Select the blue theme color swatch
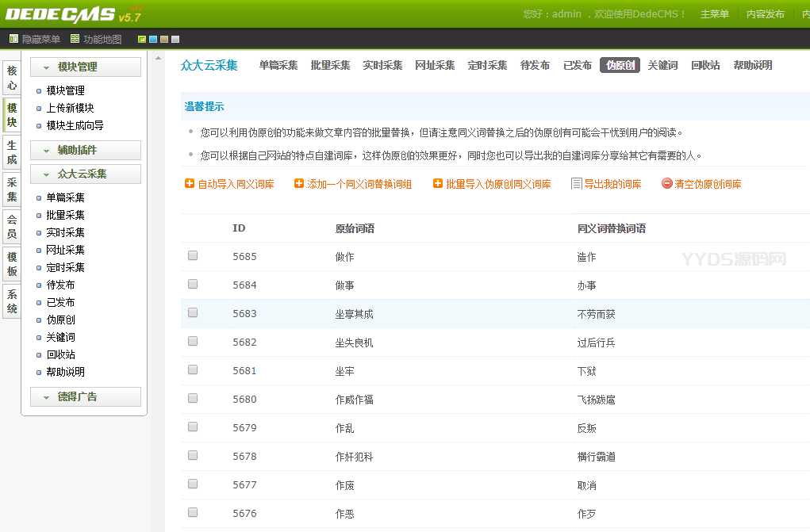This screenshot has height=532, width=810. pos(153,39)
